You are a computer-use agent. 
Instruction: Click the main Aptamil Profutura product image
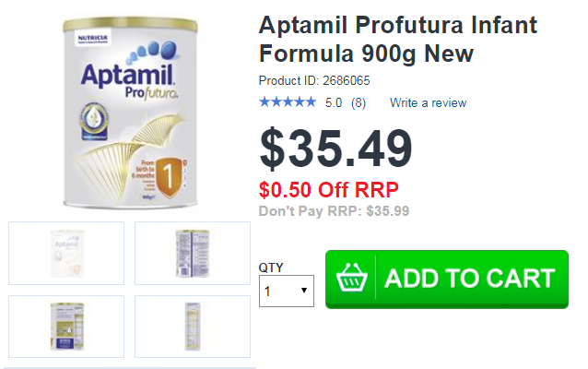(x=130, y=113)
